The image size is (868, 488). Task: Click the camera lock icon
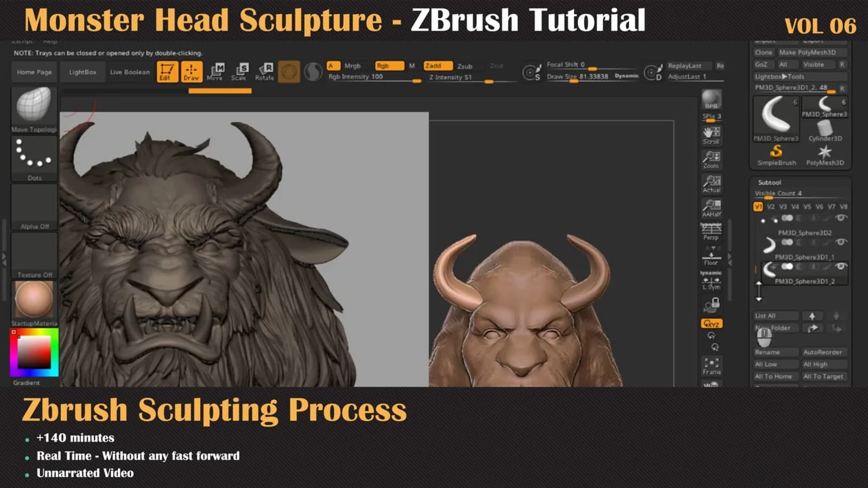[711, 305]
